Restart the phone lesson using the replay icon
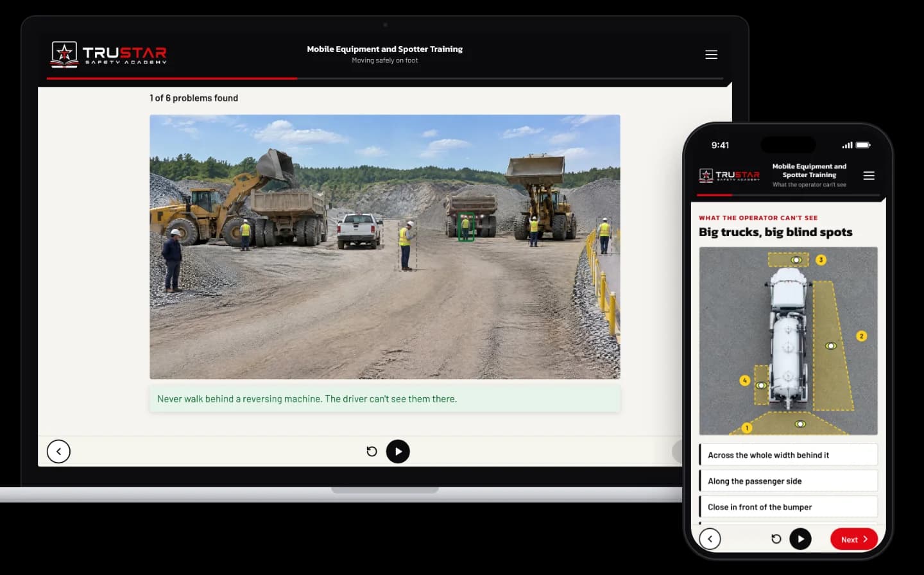924x575 pixels. (x=776, y=539)
